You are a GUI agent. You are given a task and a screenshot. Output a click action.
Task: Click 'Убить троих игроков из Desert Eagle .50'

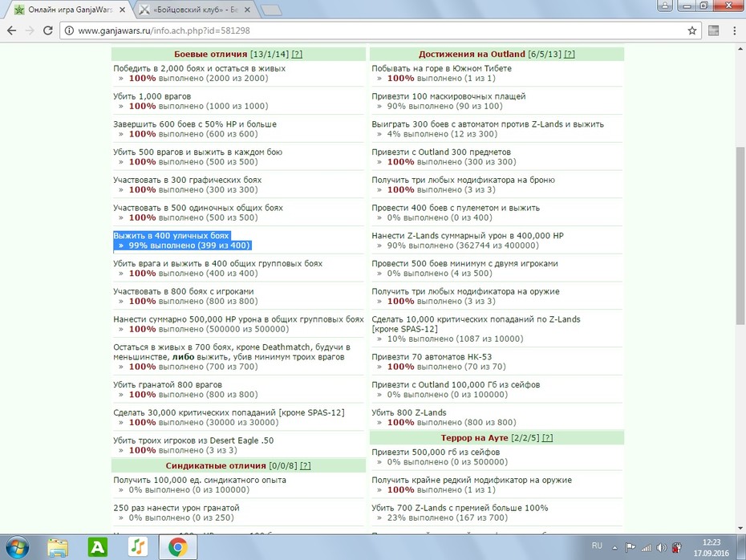pos(193,440)
